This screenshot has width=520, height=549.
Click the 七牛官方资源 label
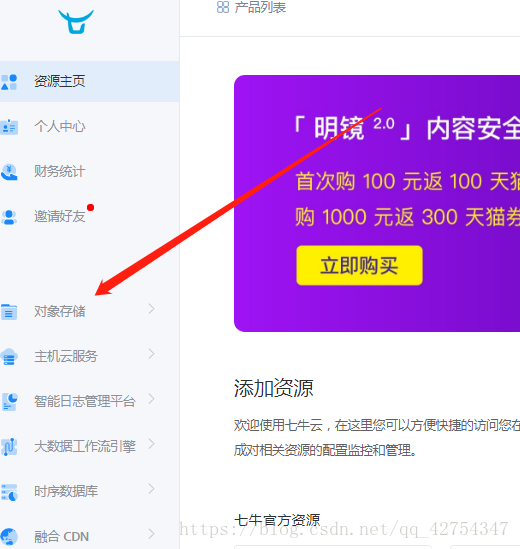point(277,520)
